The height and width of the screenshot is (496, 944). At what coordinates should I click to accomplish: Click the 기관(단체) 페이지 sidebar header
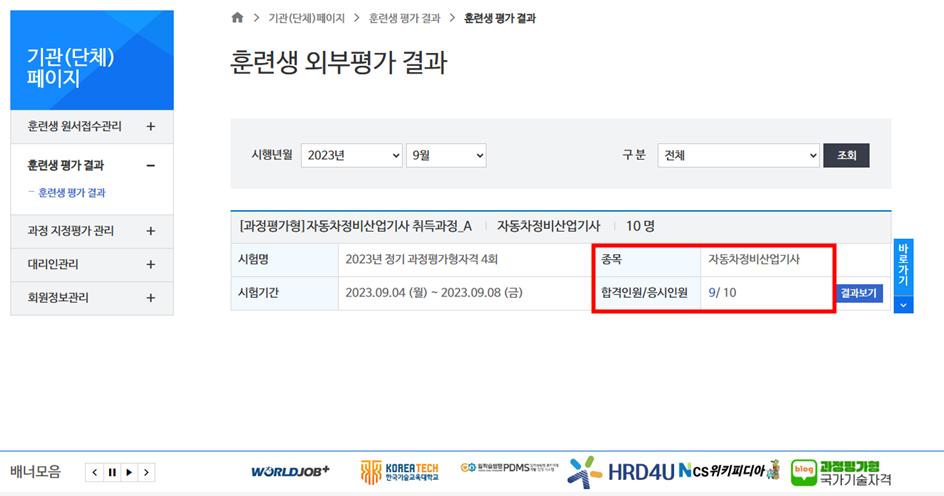(x=92, y=60)
